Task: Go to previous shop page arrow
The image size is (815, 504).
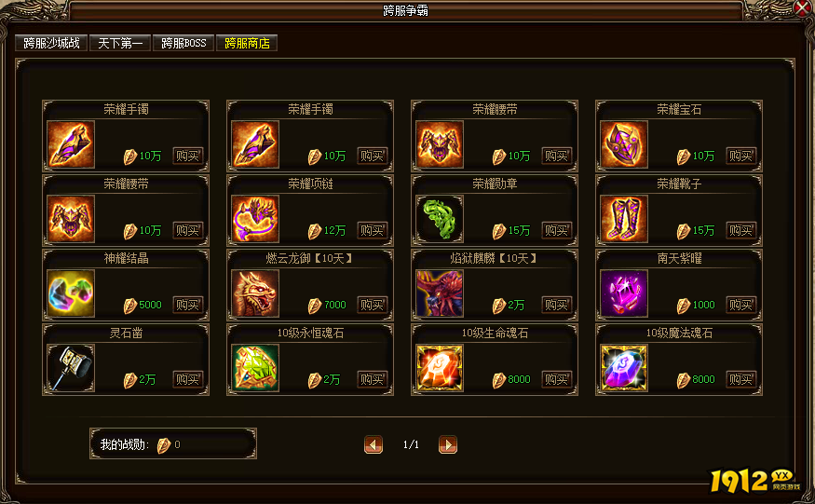Action: 374,444
